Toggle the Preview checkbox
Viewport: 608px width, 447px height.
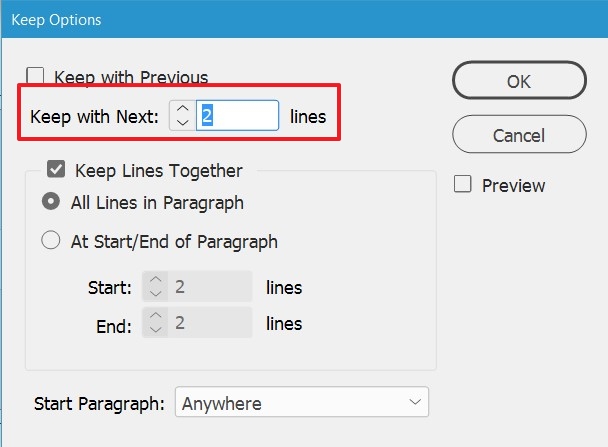pyautogui.click(x=462, y=184)
